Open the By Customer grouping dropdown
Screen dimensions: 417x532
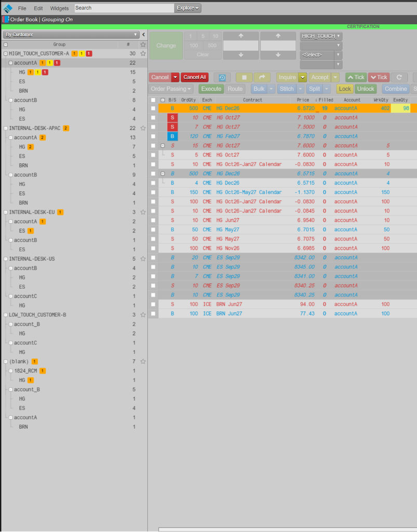[x=71, y=35]
